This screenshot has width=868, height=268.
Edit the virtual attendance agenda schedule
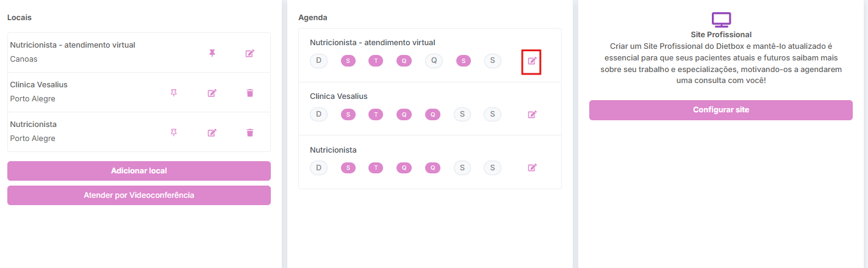tap(532, 61)
